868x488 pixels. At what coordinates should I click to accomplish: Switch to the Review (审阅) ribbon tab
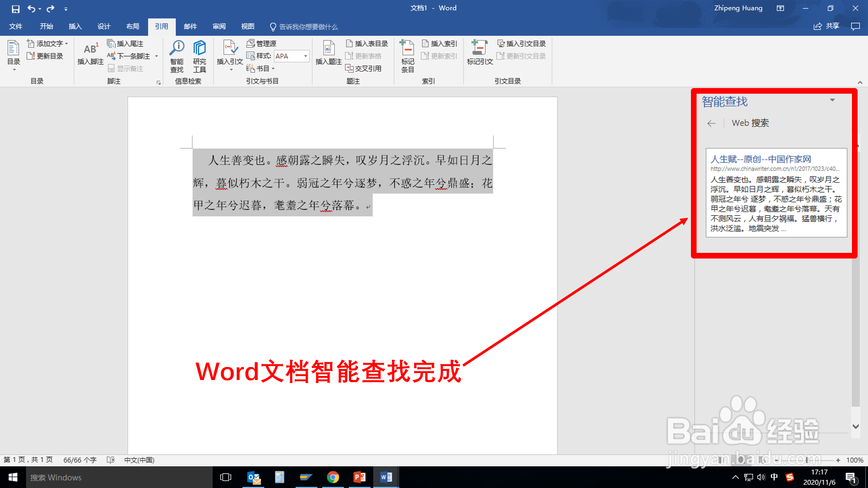pos(219,26)
